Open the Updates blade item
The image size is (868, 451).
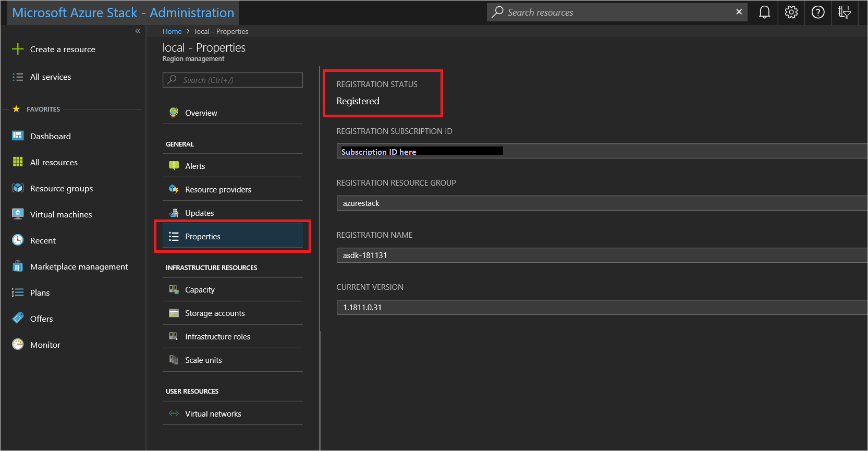(233, 213)
